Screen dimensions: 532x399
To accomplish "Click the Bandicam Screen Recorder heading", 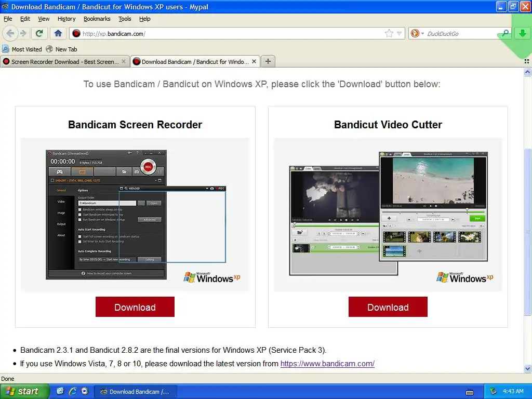I will (135, 125).
